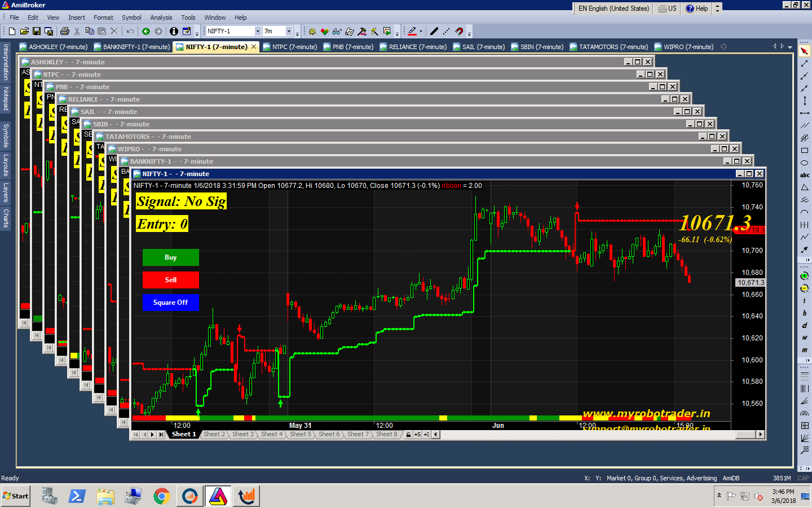
Task: Open File Explorer from the taskbar
Action: 105,496
